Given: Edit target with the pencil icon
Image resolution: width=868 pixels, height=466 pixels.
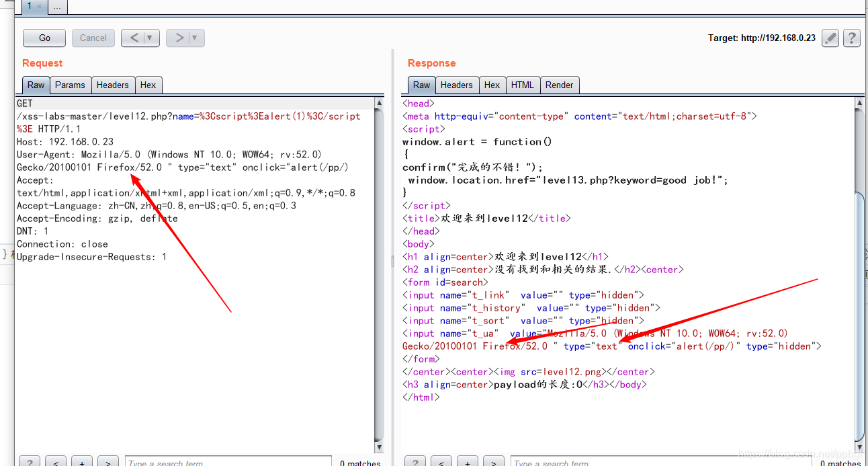Looking at the screenshot, I should (830, 38).
